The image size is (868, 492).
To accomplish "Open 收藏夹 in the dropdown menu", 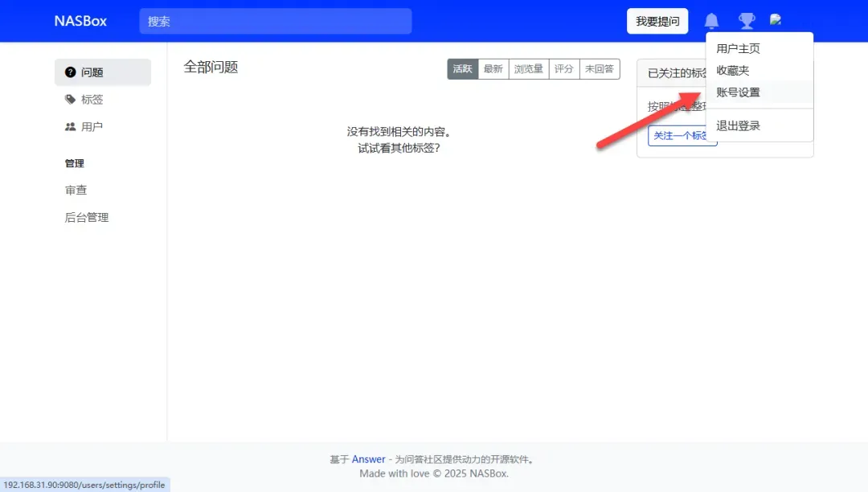I will (733, 71).
